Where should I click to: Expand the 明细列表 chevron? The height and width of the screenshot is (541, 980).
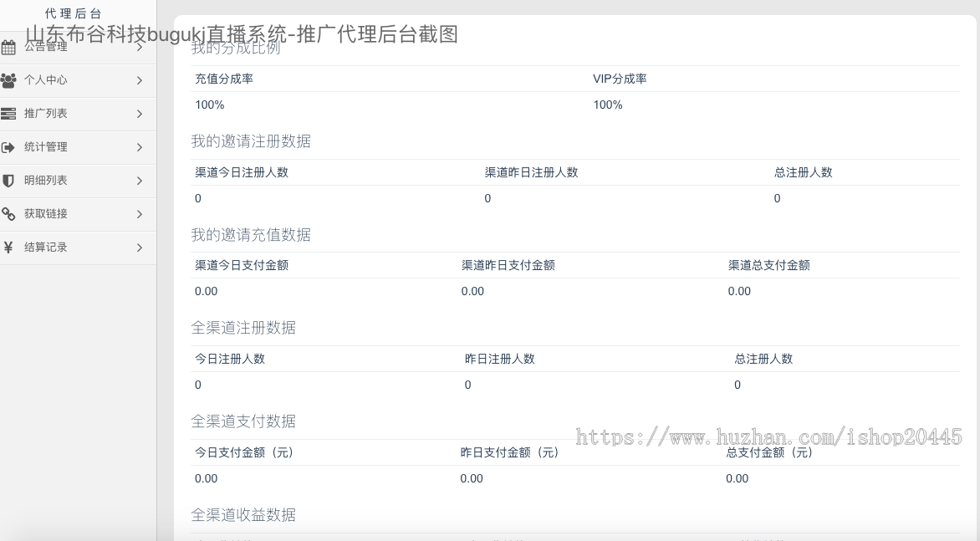[140, 181]
